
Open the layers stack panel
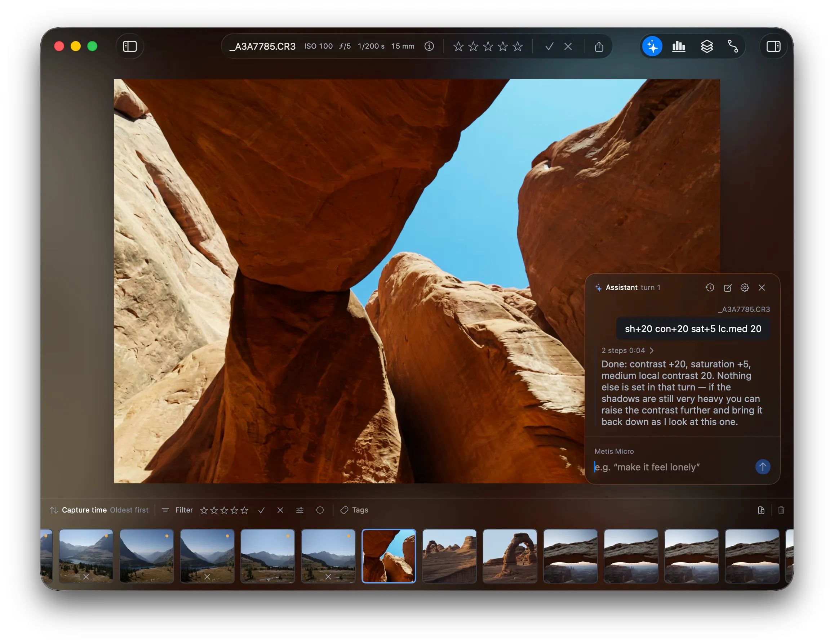point(706,46)
